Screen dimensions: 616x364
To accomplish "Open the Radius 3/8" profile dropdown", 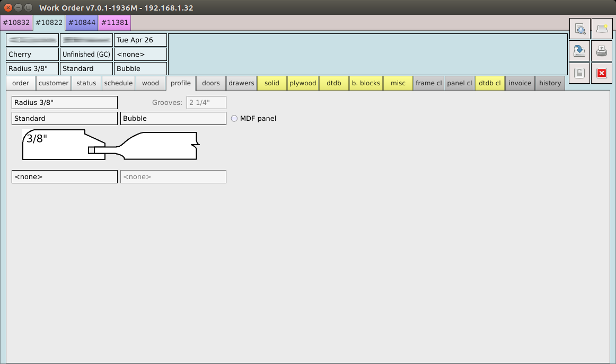I will (x=64, y=103).
